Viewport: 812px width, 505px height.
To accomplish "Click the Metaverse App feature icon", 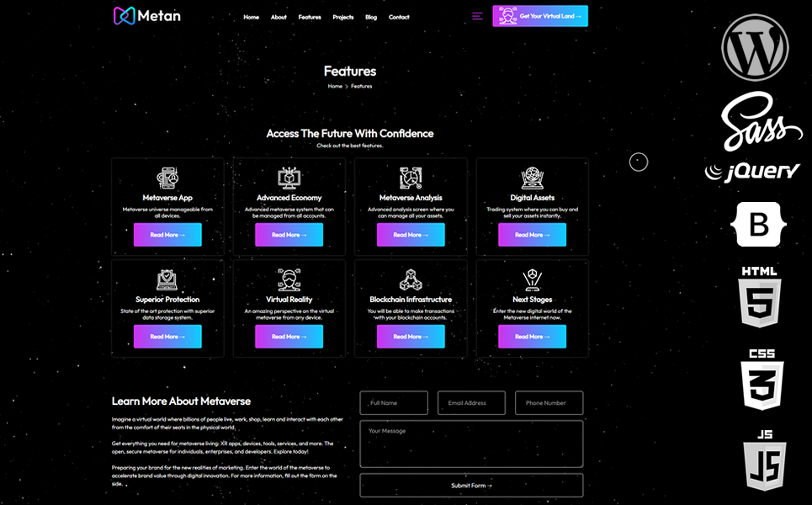I will [x=167, y=178].
